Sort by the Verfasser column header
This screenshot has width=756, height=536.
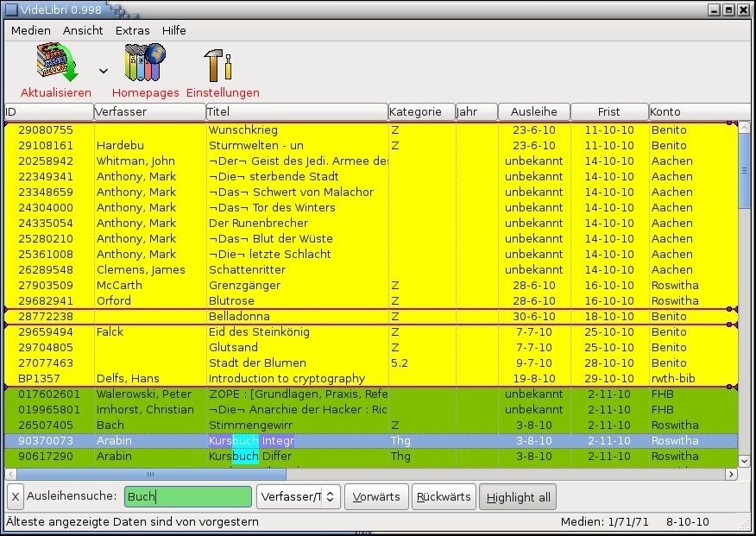click(148, 112)
